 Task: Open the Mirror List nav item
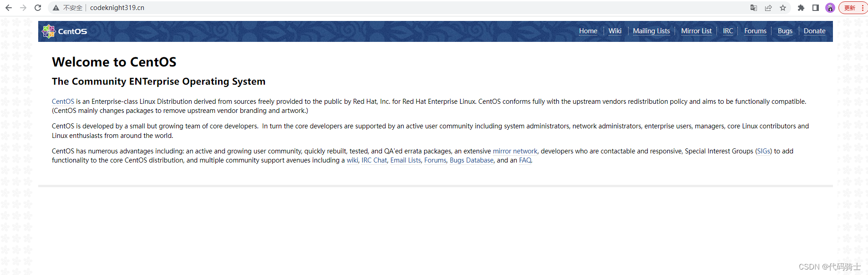tap(696, 31)
